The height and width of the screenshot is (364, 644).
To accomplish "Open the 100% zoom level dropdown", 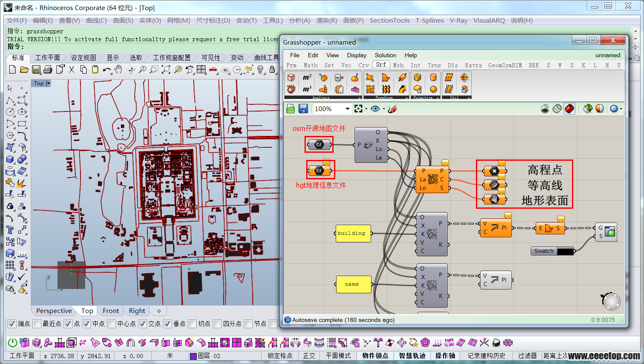I will [x=347, y=109].
